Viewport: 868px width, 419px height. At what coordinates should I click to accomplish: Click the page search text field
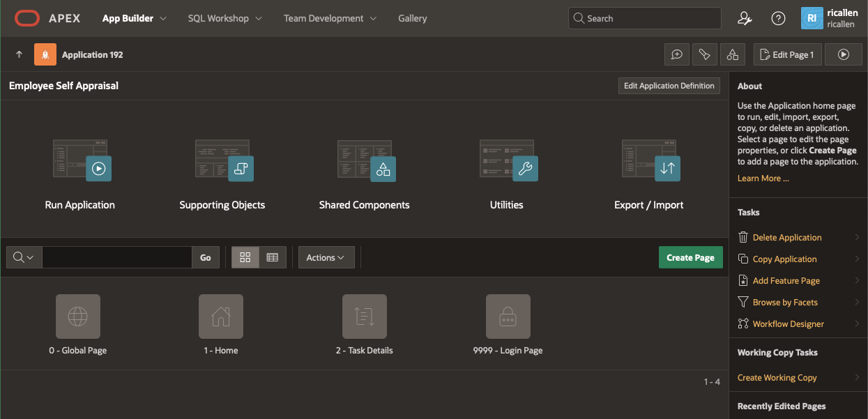coord(116,257)
